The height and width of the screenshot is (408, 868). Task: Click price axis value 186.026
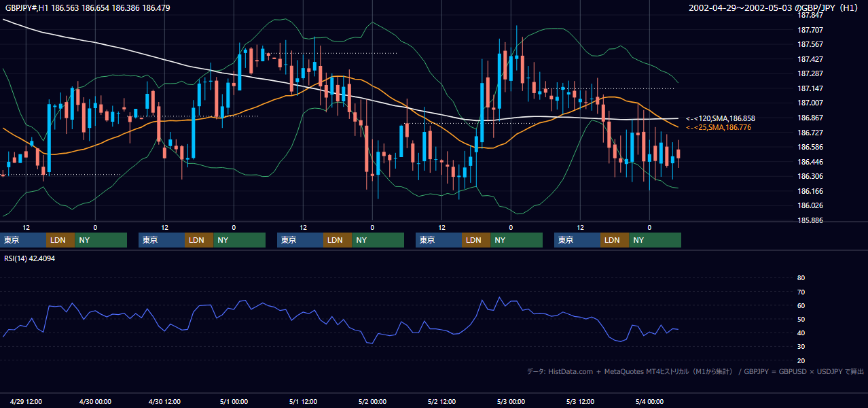(810, 205)
